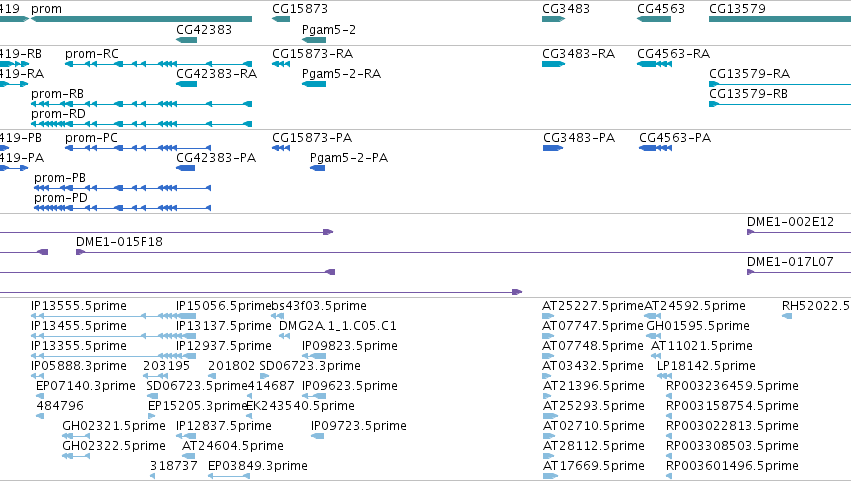Click the 201802 feature label
The image size is (851, 481).
[232, 366]
